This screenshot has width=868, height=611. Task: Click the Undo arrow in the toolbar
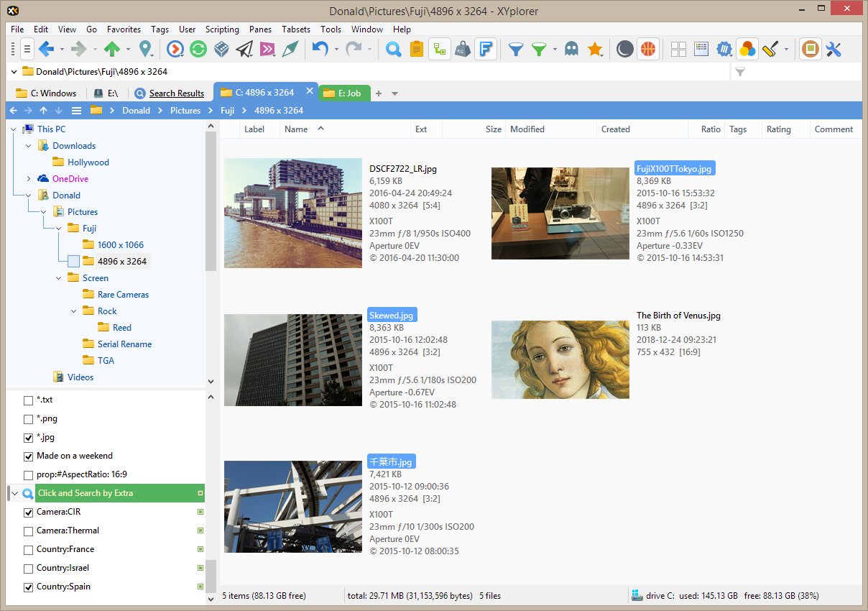(x=320, y=49)
